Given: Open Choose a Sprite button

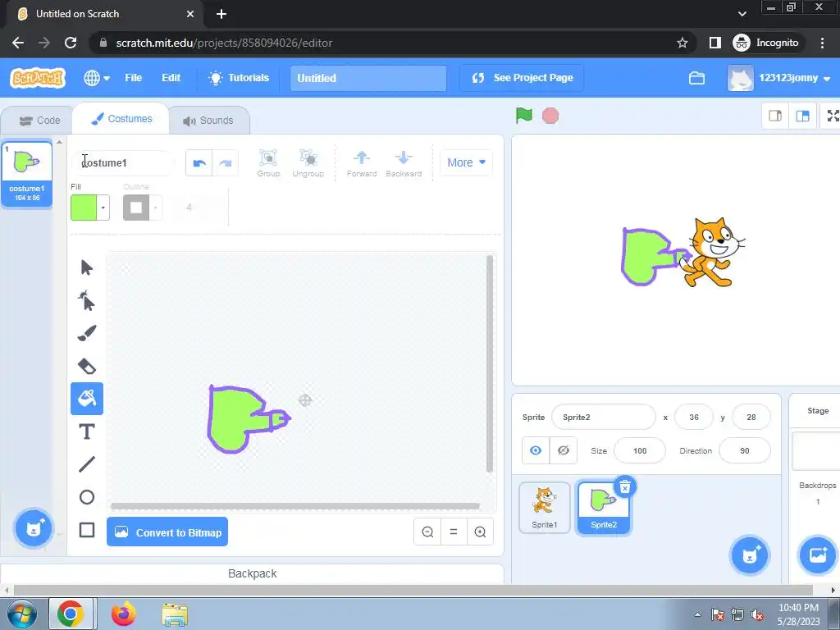Looking at the screenshot, I should pos(750,555).
